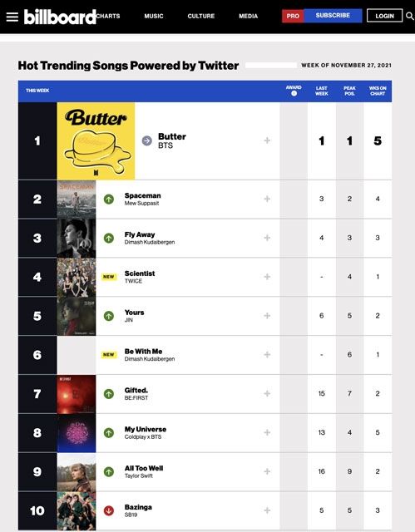
Task: Open the hamburger menu icon
Action: [12, 17]
